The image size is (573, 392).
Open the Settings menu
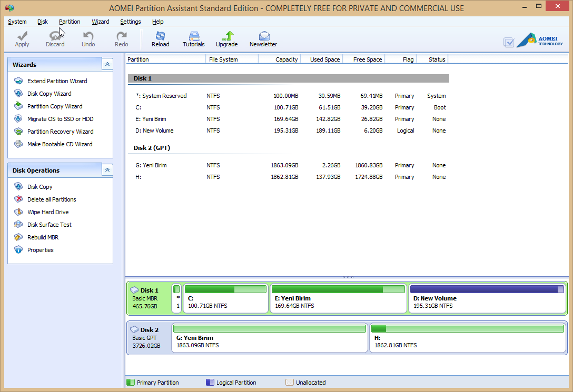(x=130, y=22)
